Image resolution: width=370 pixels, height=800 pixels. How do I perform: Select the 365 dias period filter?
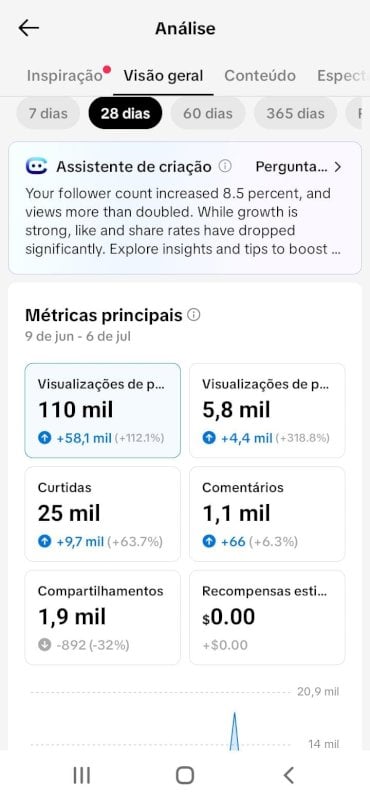click(x=295, y=113)
